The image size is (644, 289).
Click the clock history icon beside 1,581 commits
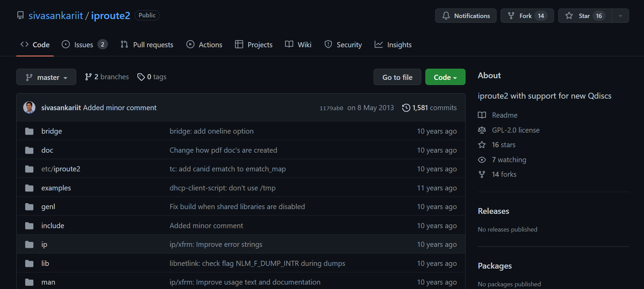point(406,108)
